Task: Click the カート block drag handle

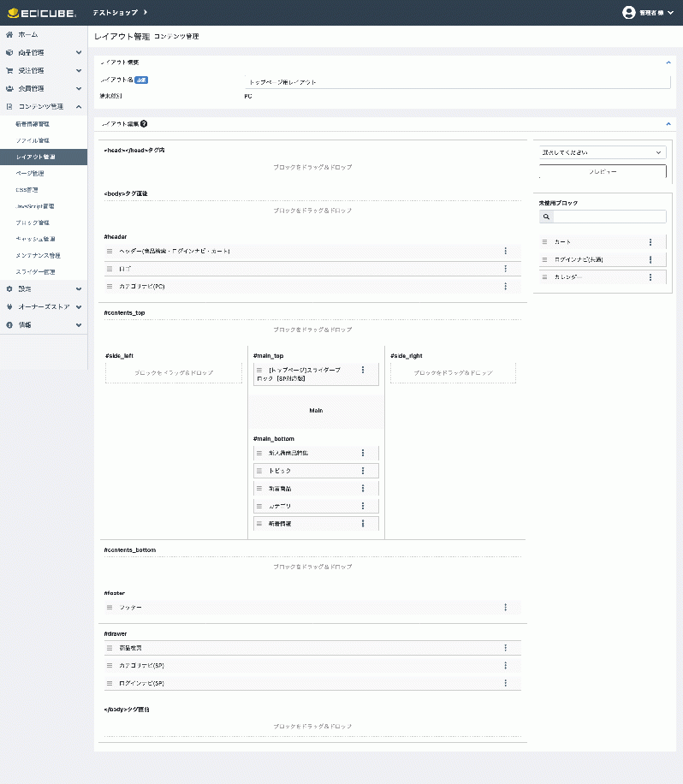Action: click(545, 242)
